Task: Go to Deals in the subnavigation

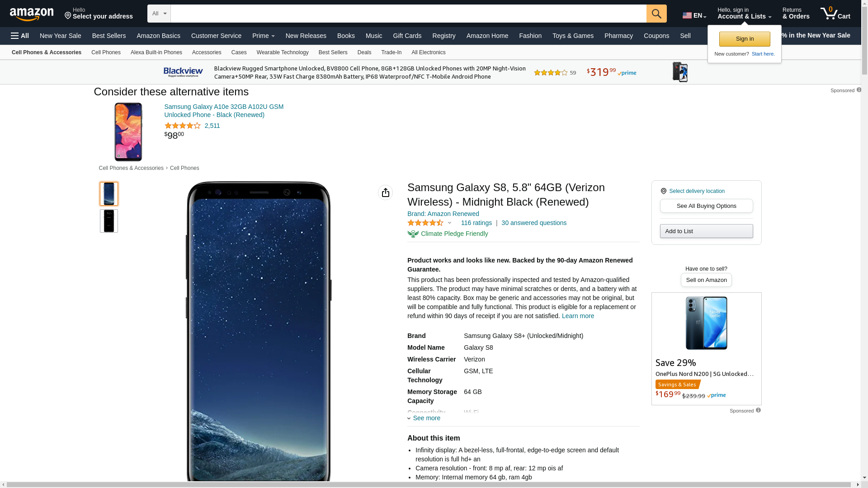Action: click(x=364, y=52)
